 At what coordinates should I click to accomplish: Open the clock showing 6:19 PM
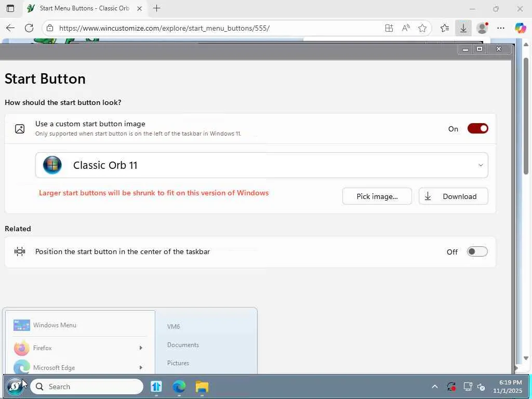pos(507,387)
